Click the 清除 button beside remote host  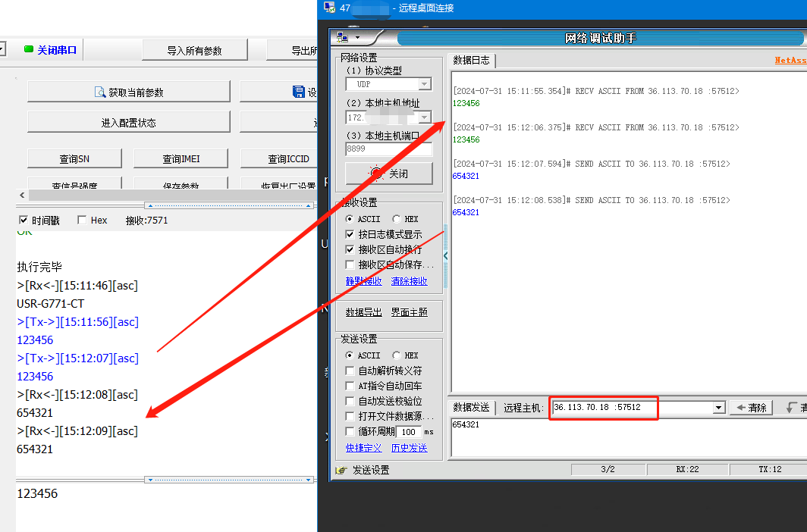[x=751, y=408]
